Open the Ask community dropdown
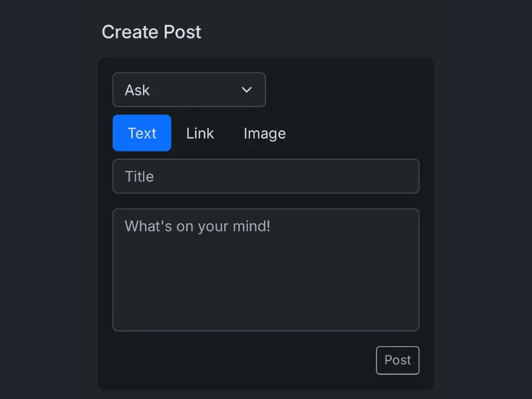The image size is (532, 399). tap(189, 90)
